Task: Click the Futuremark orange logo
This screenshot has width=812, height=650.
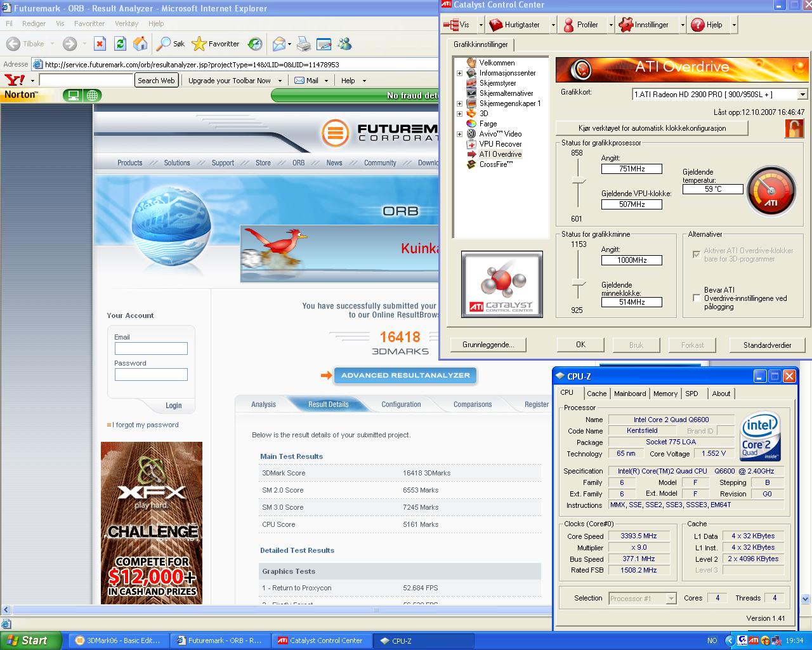Action: [335, 133]
